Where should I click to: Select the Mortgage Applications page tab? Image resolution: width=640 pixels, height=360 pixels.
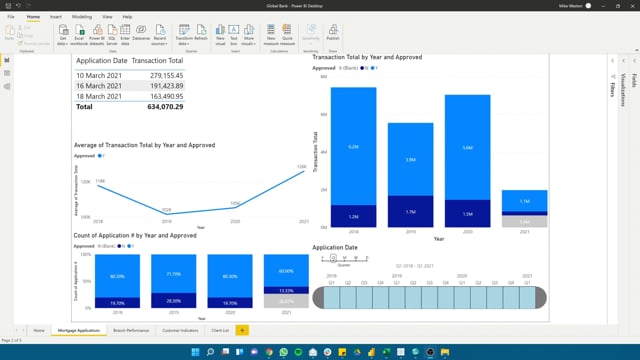pos(79,330)
